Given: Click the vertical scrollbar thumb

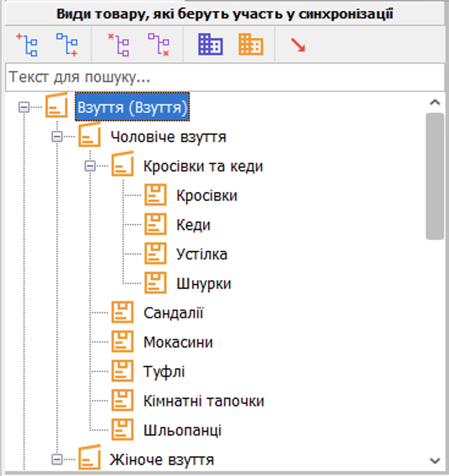Looking at the screenshot, I should 435,176.
